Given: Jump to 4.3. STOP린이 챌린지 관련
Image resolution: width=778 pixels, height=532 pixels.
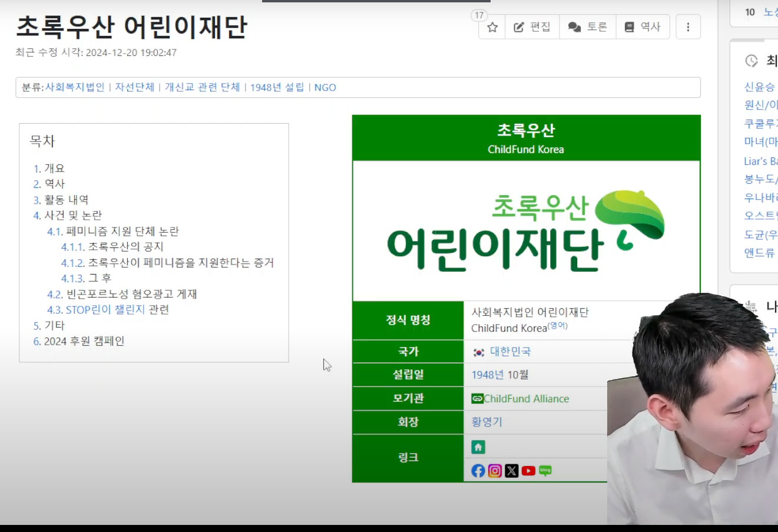Looking at the screenshot, I should point(108,309).
